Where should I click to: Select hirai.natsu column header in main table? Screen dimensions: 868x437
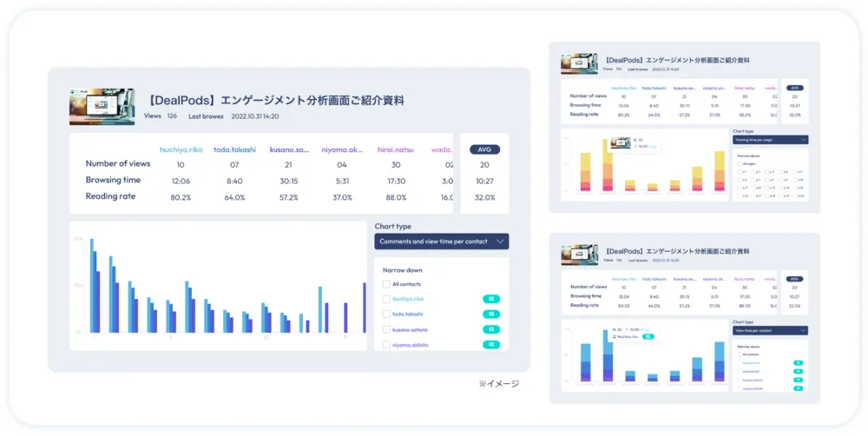click(x=396, y=149)
